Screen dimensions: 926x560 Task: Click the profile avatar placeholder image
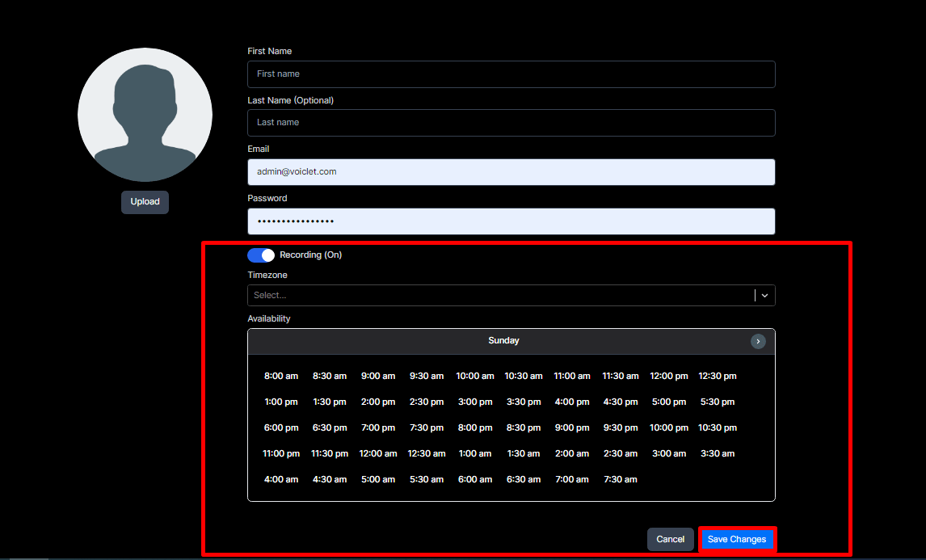(145, 115)
